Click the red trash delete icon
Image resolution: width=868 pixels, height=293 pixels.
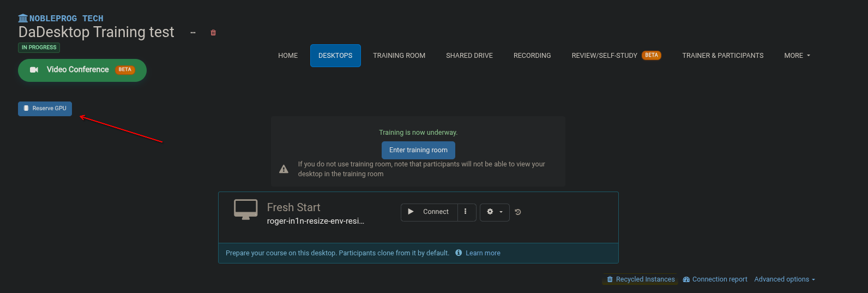[213, 33]
